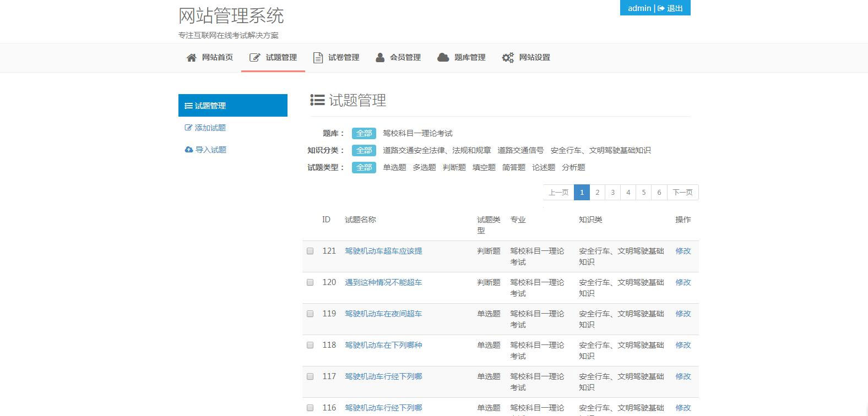Click the pencil icon beside 添加试题 in sidebar
Screen dimensions: 868x416
188,128
